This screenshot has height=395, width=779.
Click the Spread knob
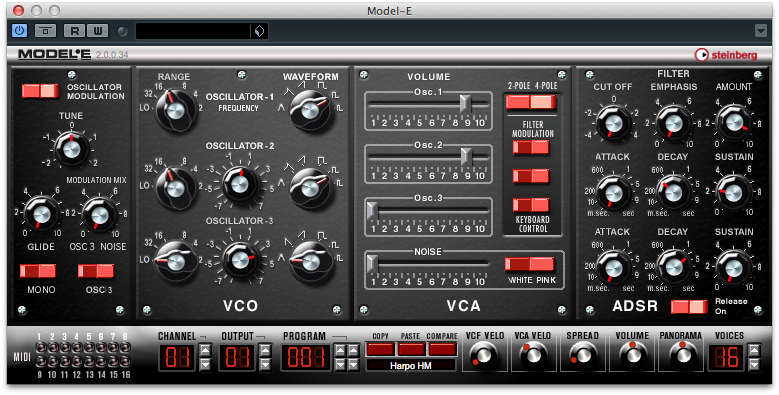(582, 356)
